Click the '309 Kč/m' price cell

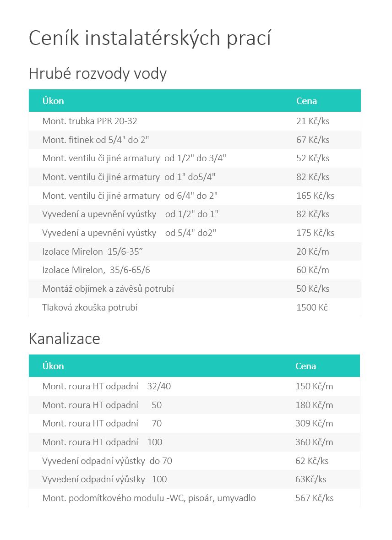click(314, 423)
